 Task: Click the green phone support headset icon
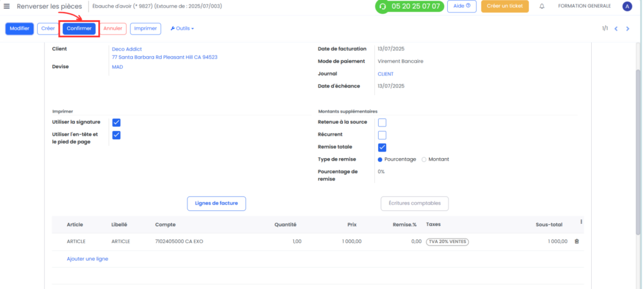pyautogui.click(x=383, y=6)
